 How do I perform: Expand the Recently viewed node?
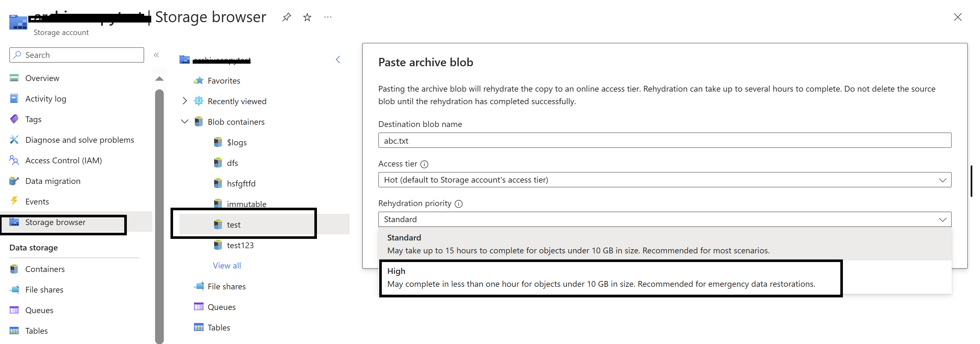185,101
